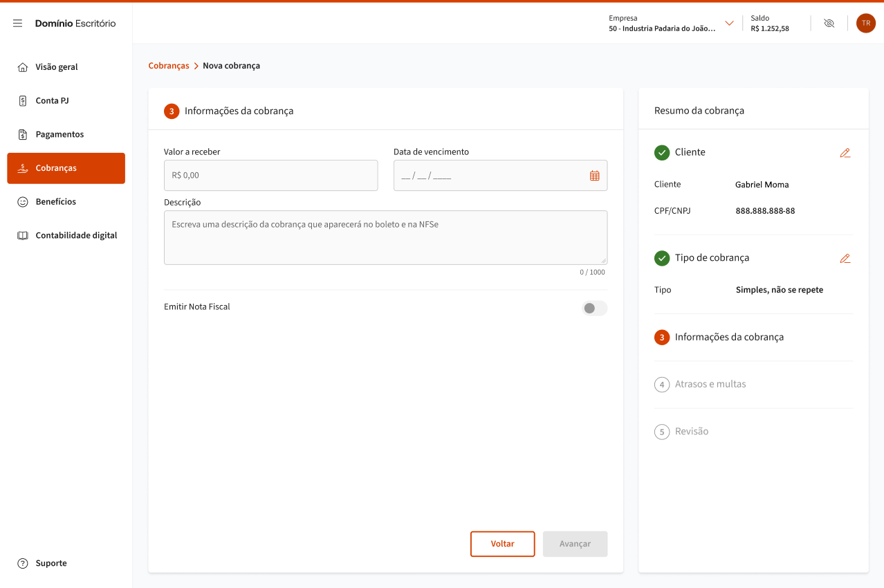Edit Tipo de cobrança with pencil icon
The width and height of the screenshot is (884, 588).
(845, 258)
